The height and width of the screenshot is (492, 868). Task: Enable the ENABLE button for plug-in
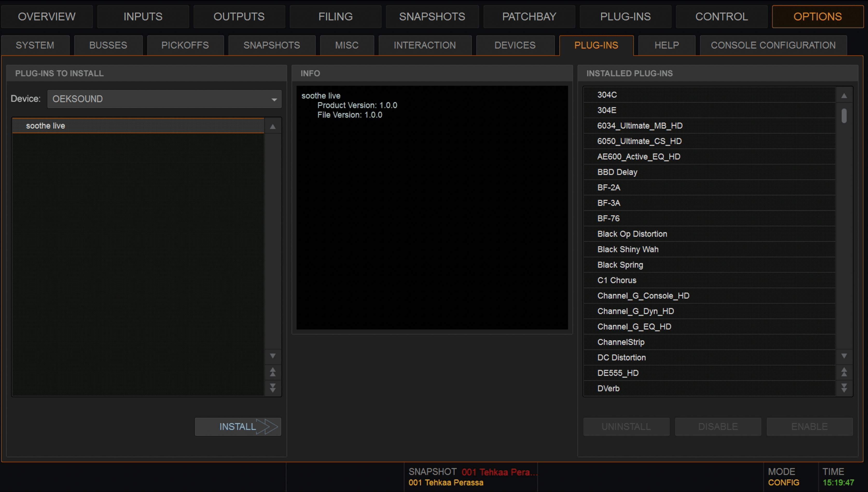point(809,426)
